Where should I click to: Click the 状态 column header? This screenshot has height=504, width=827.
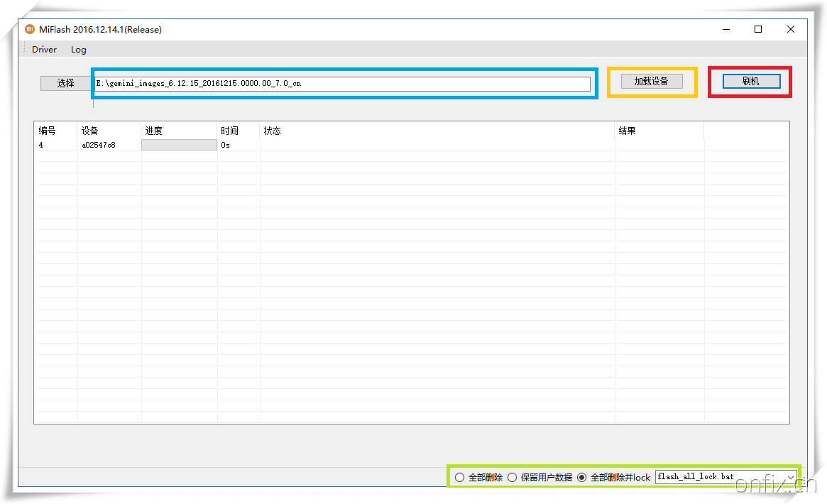pyautogui.click(x=272, y=131)
